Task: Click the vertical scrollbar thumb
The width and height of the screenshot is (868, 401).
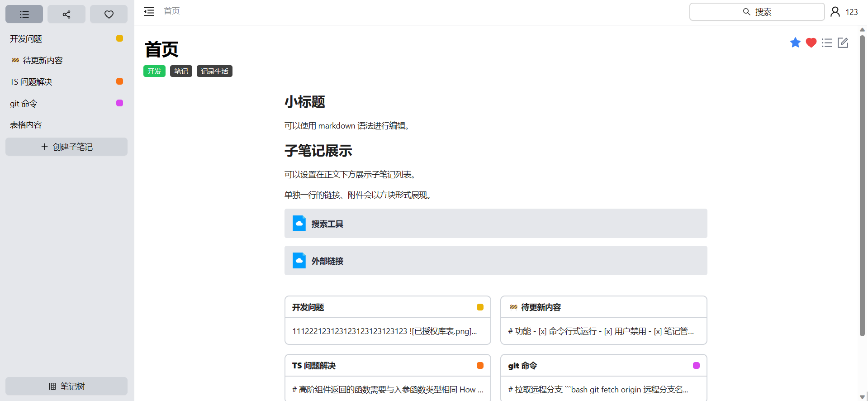Action: tap(862, 186)
